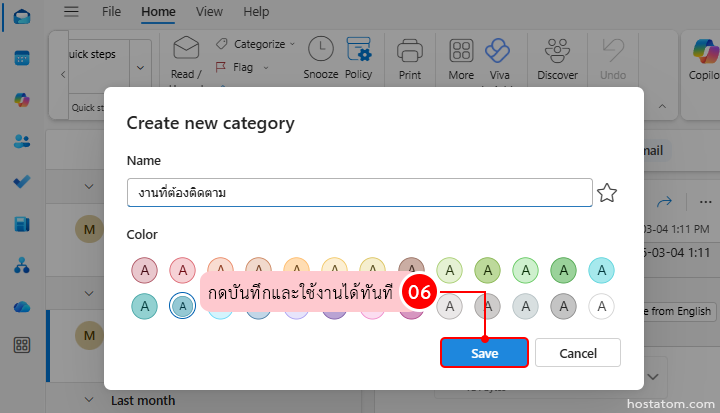
Task: Click the Snooze clock icon
Action: (321, 49)
